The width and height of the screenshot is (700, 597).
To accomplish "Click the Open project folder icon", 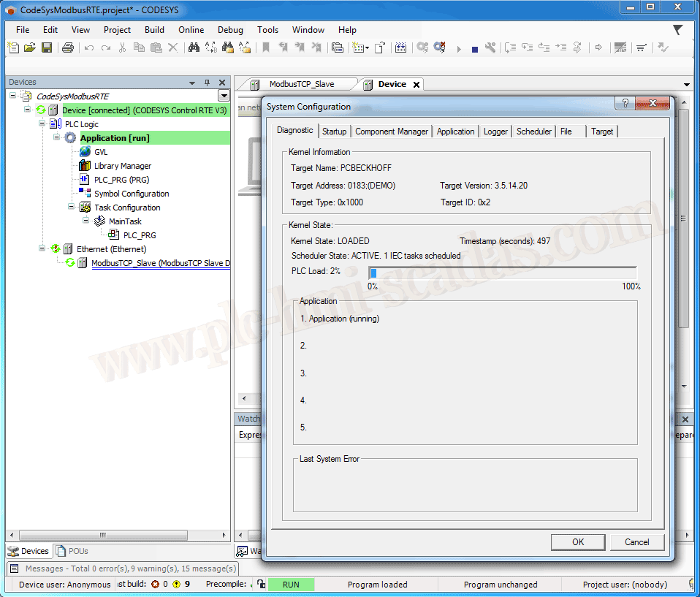I will click(30, 47).
